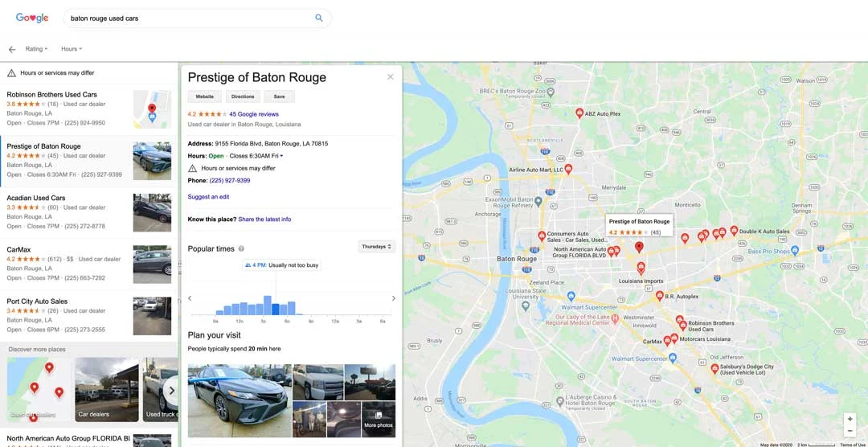This screenshot has width=868, height=447.
Task: Click the Louisiana Imports map pin
Action: point(641,268)
